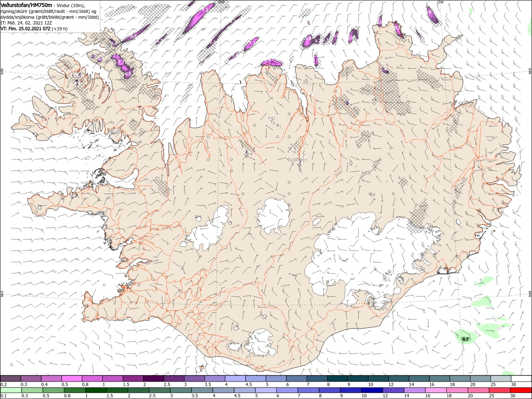This screenshot has height=399, width=532.
Task: Click the bright magenta 0.5 swatch, upper legend
Action: click(72, 379)
